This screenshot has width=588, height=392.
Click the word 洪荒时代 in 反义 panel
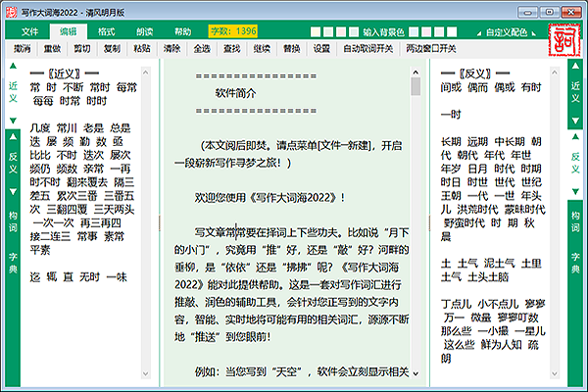click(x=477, y=210)
